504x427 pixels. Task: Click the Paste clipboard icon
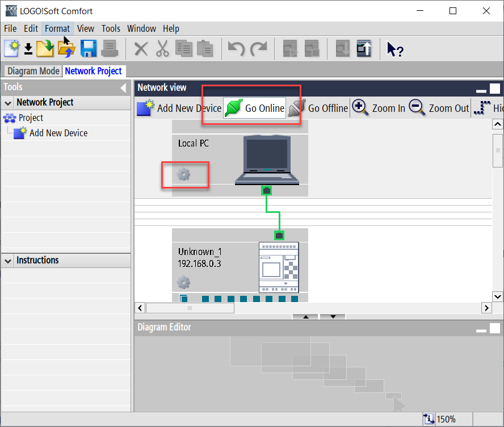click(205, 49)
